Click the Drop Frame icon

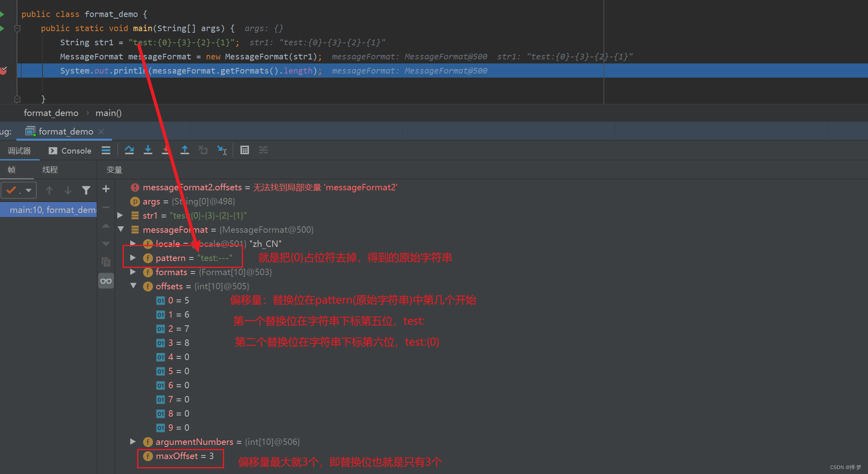pyautogui.click(x=203, y=150)
